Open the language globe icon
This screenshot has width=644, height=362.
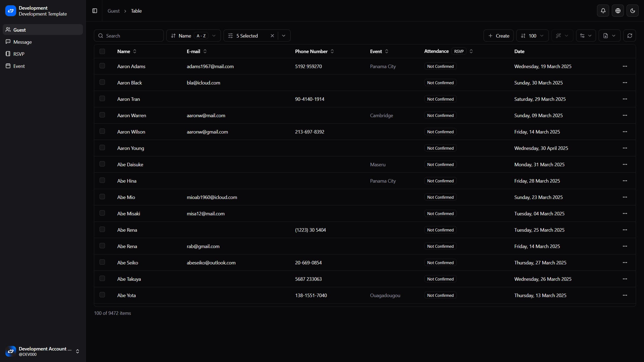coord(618,11)
